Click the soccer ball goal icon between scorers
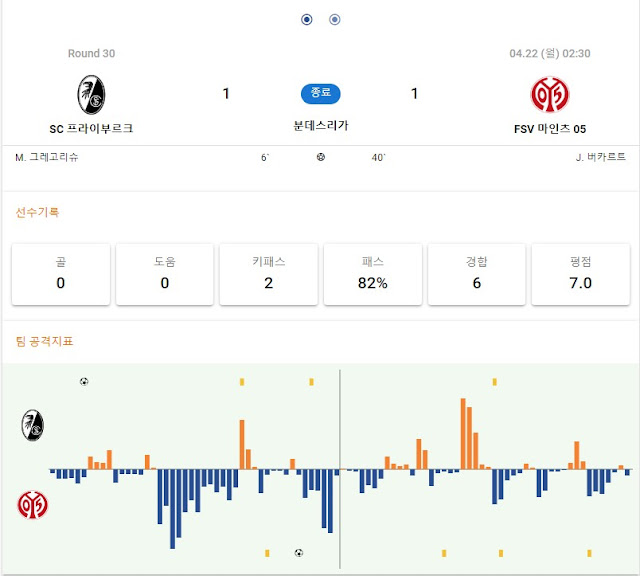Screen dimensions: 640x576 [x=321, y=157]
